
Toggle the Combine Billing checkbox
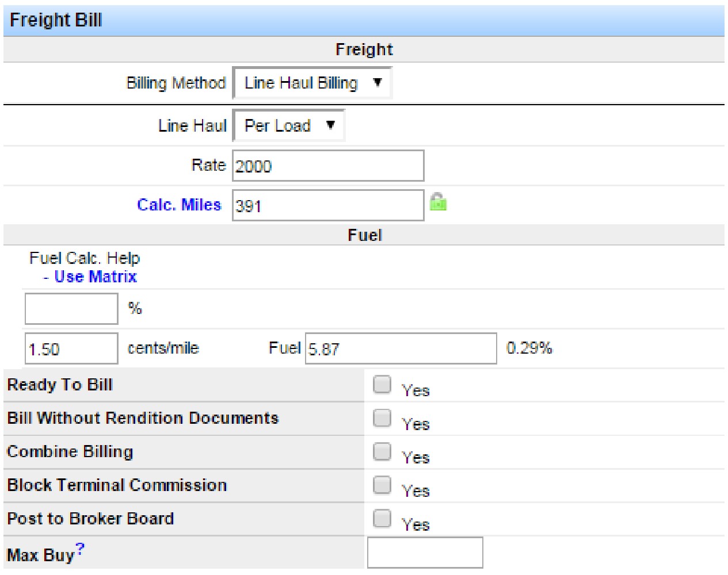coord(382,452)
